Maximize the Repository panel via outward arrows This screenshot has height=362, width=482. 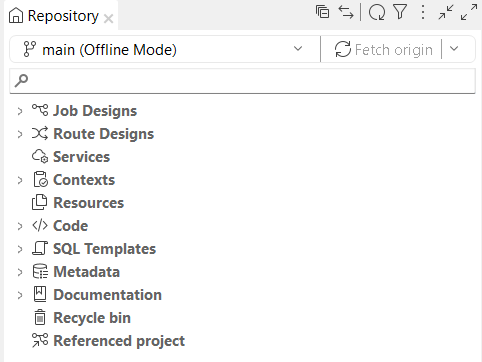[x=469, y=12]
